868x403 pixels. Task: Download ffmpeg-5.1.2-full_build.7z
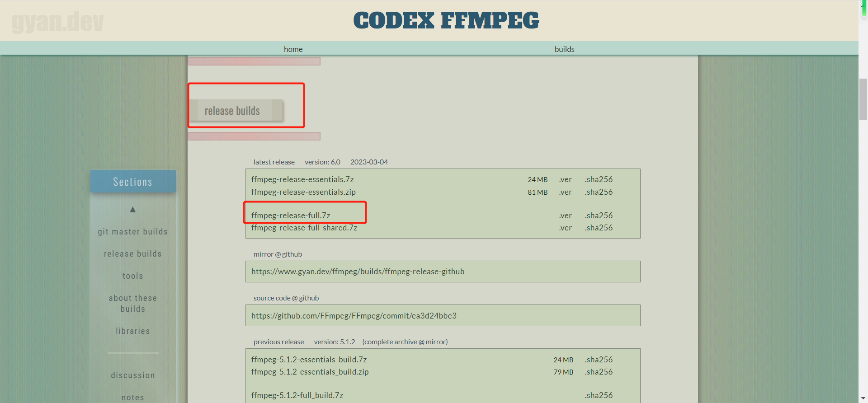coord(297,395)
